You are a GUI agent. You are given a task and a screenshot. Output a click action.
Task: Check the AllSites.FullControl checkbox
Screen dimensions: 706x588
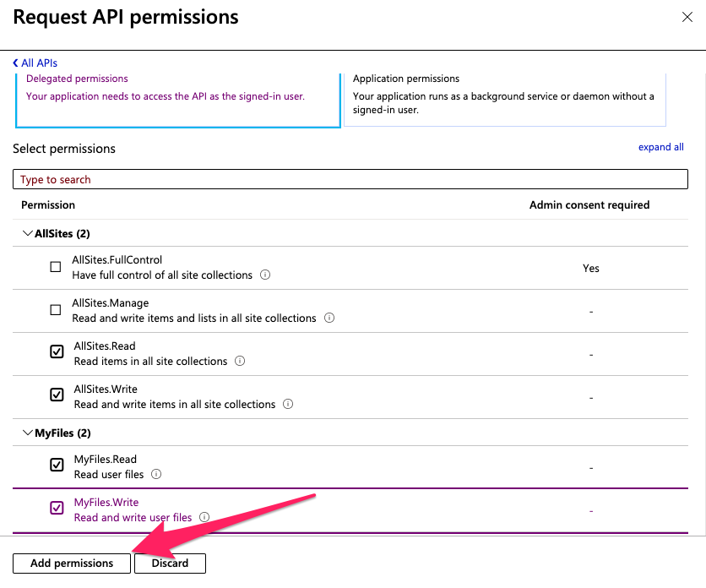tap(56, 267)
